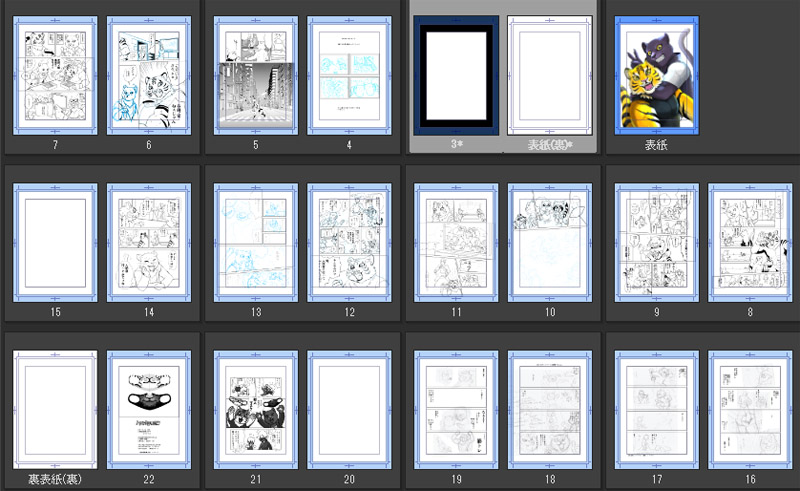Screen dimensions: 800x491
Task: Select page 19 thumbnail
Action: pyautogui.click(x=456, y=410)
